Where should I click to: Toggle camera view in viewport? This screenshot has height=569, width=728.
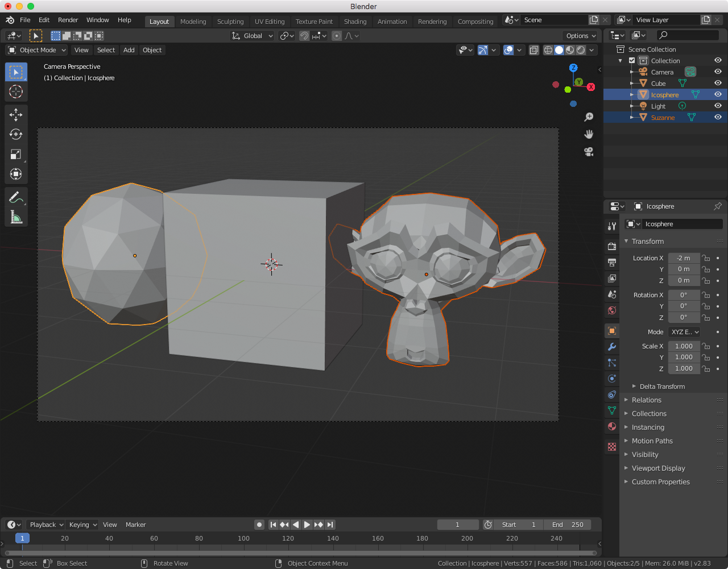589,152
